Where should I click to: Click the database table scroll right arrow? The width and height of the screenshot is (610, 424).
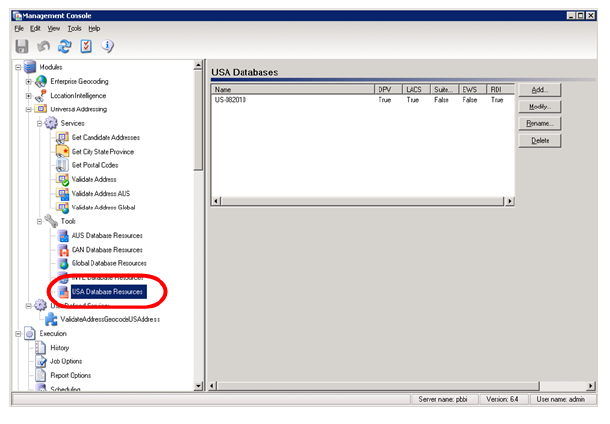(509, 201)
